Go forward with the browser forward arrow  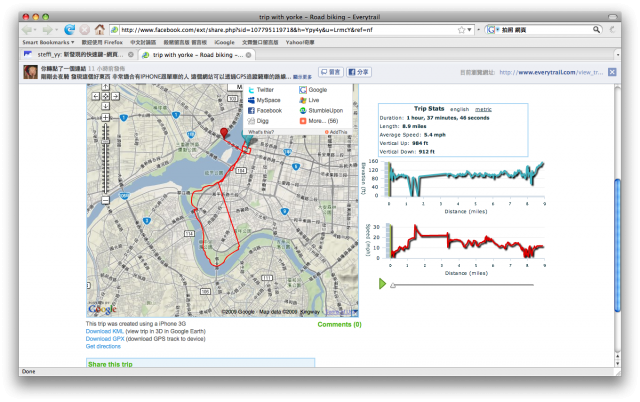tap(47, 30)
